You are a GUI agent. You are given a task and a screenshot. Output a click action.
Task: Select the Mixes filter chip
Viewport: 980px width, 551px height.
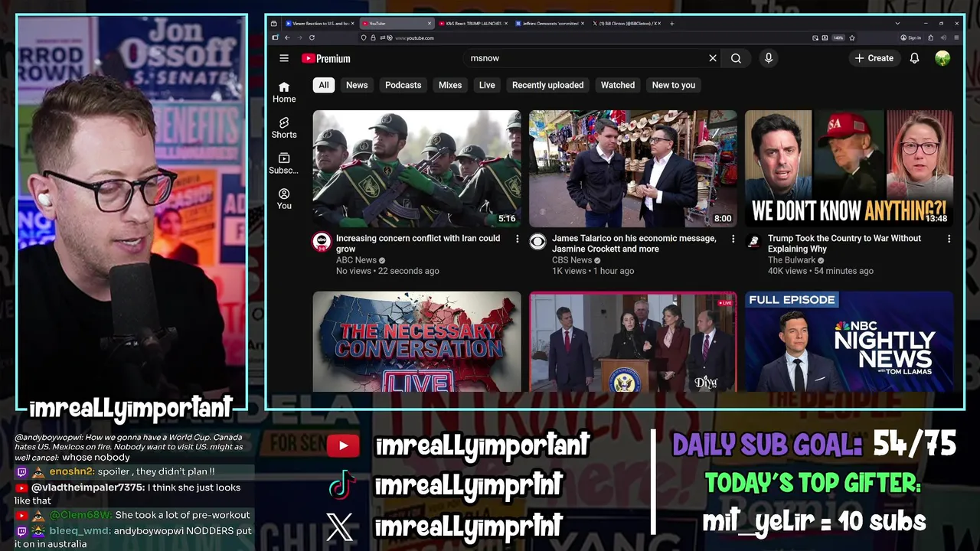tap(450, 85)
